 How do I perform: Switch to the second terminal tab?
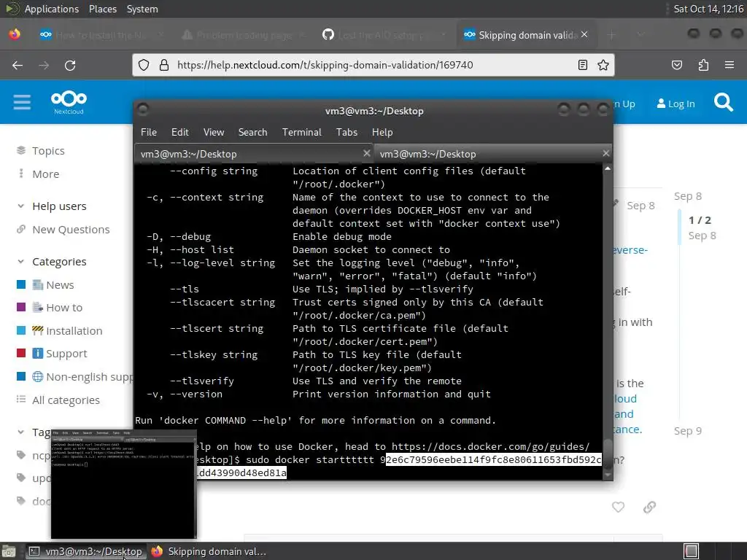pyautogui.click(x=494, y=154)
